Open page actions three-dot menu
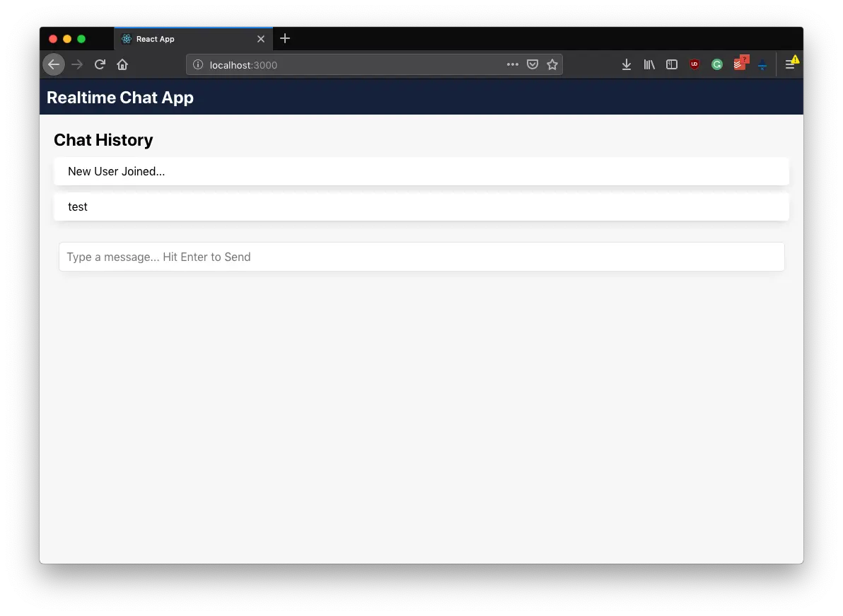 click(512, 64)
